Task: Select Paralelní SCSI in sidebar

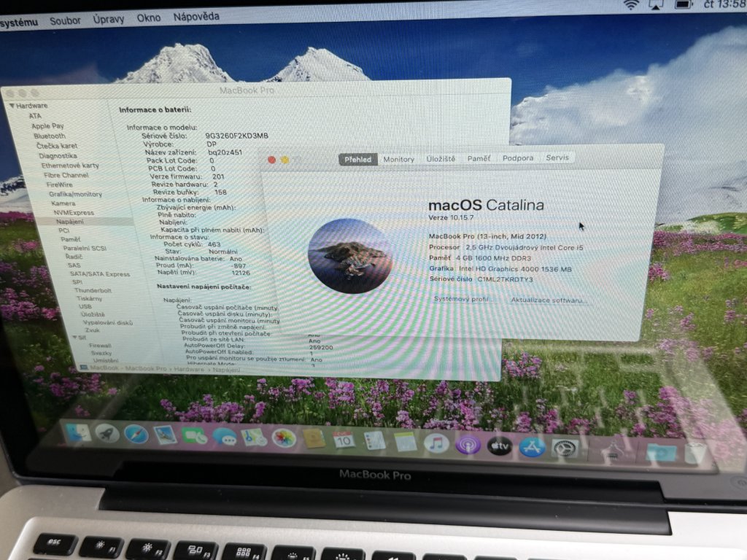Action: [x=85, y=248]
